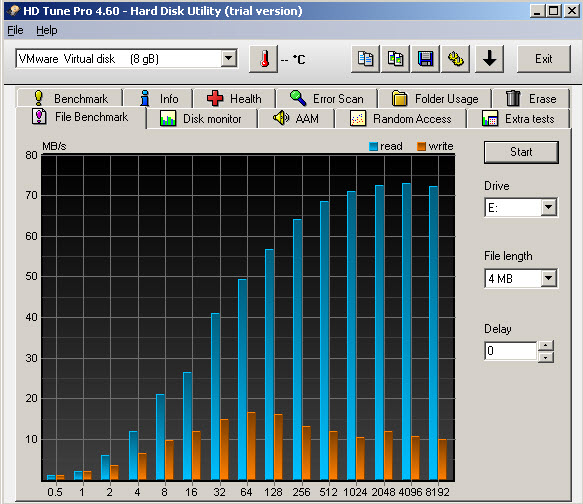Minimize the HD Tune Pro window
This screenshot has height=504, width=583.
click(537, 11)
